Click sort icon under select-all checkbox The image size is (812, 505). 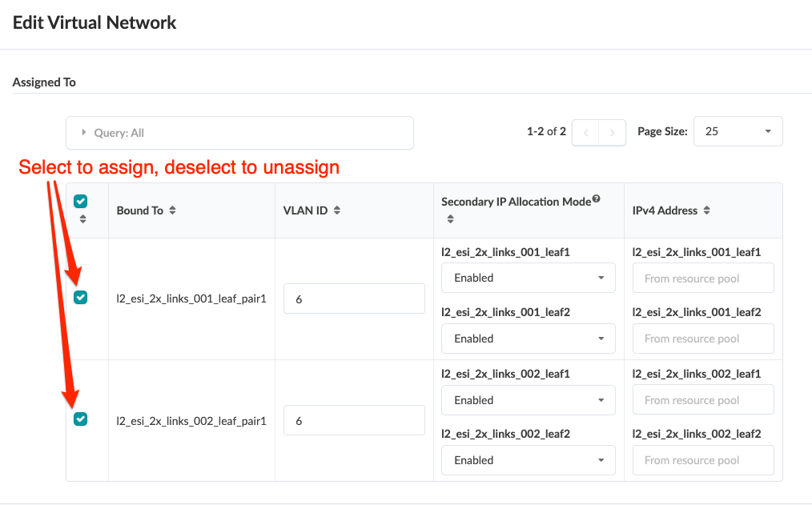click(80, 219)
